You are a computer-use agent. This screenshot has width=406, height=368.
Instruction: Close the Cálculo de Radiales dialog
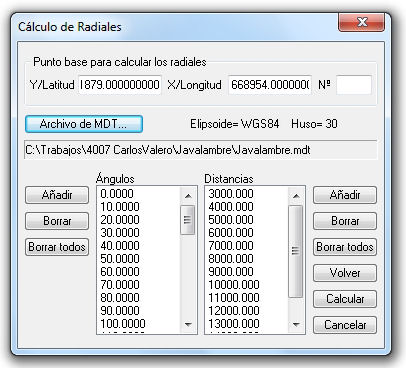coord(362,22)
